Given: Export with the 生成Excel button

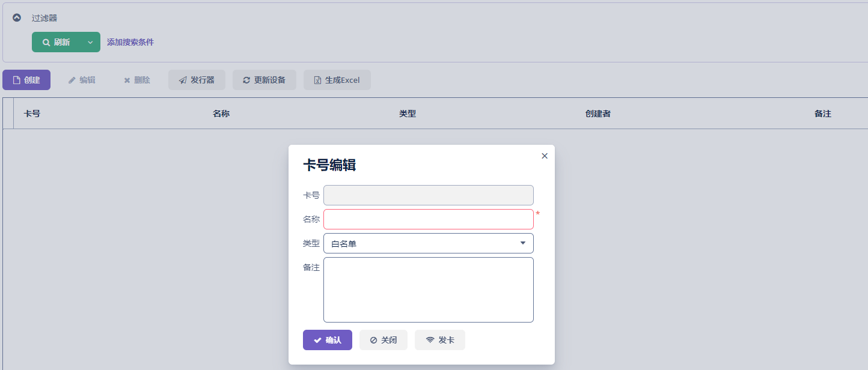Looking at the screenshot, I should [337, 80].
